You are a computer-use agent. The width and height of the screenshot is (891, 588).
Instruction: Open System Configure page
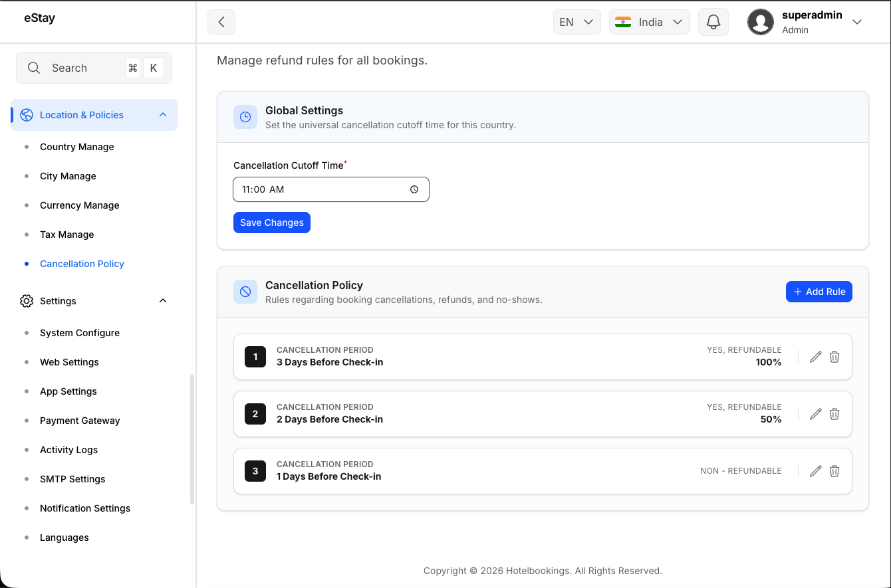click(80, 333)
